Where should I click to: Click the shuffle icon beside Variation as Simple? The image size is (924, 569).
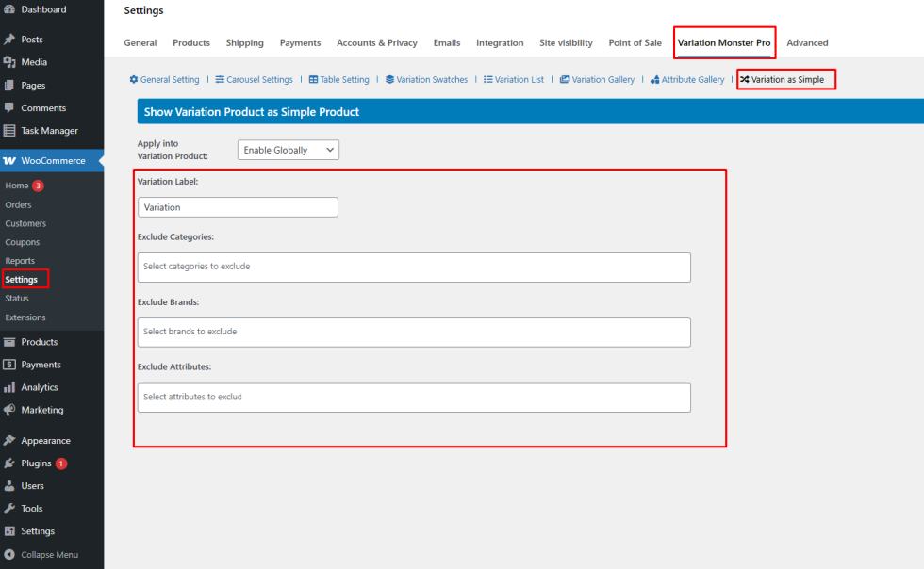745,79
